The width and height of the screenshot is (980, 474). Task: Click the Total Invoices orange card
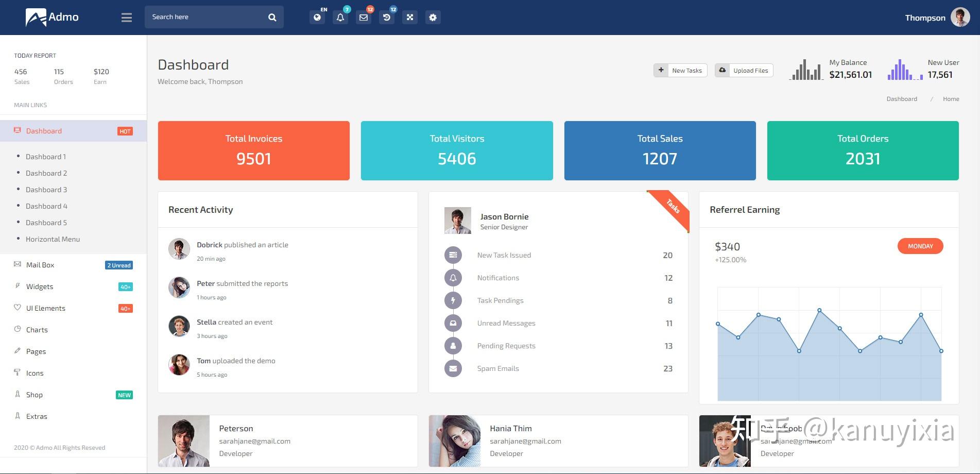(254, 150)
